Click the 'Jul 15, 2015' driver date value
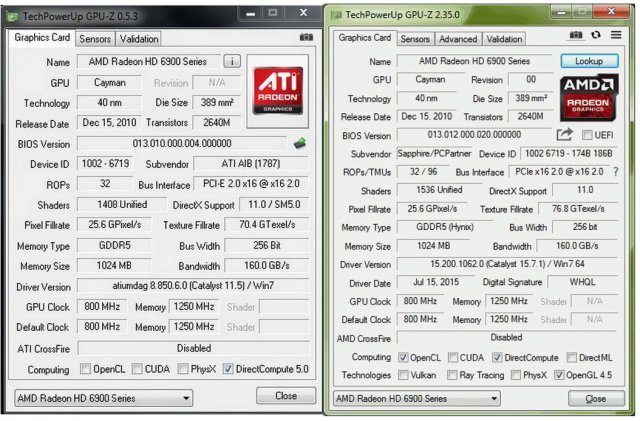The width and height of the screenshot is (640, 421). coord(436,282)
